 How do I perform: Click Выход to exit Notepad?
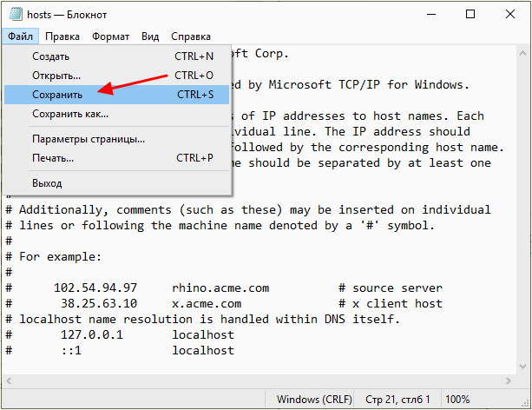[116, 183]
